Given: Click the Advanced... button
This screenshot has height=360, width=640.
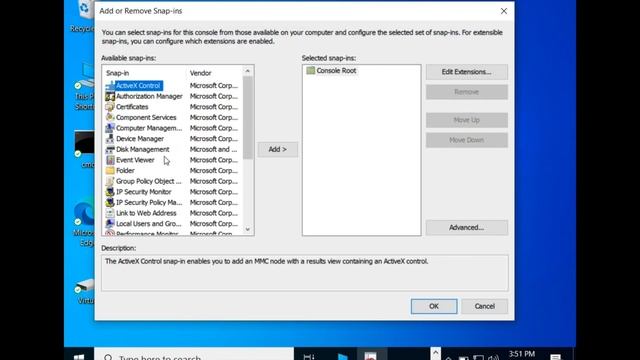Looking at the screenshot, I should pos(467,228).
